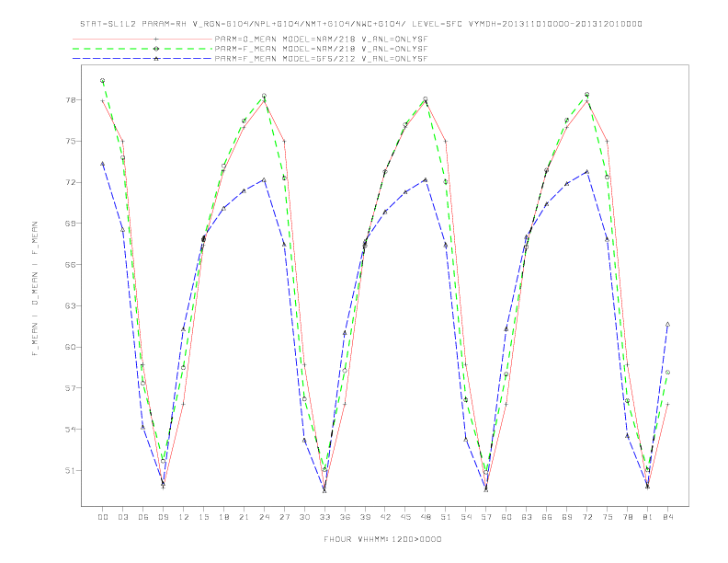Screen dimensions: 728x563
Task: Select legend entry PARM=F_MEAN MODEL=GFS/212
Action: pos(321,59)
